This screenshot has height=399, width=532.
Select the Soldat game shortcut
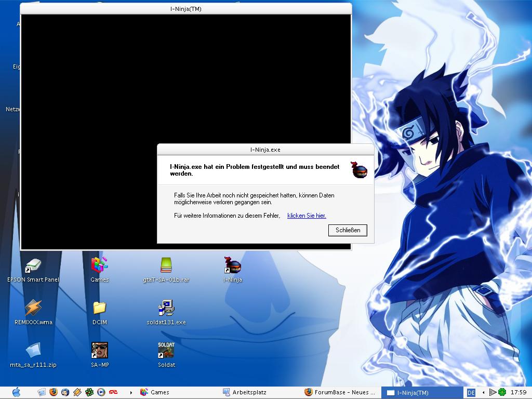point(166,355)
